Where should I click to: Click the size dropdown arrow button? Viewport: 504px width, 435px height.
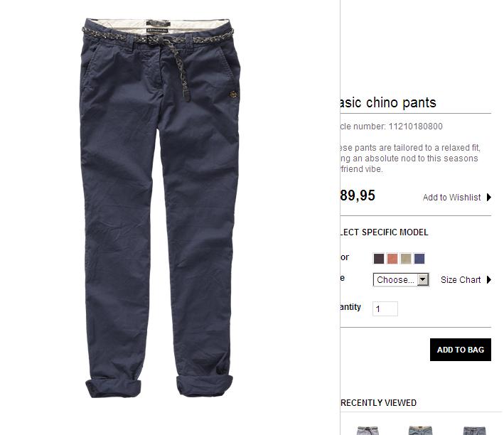point(423,280)
